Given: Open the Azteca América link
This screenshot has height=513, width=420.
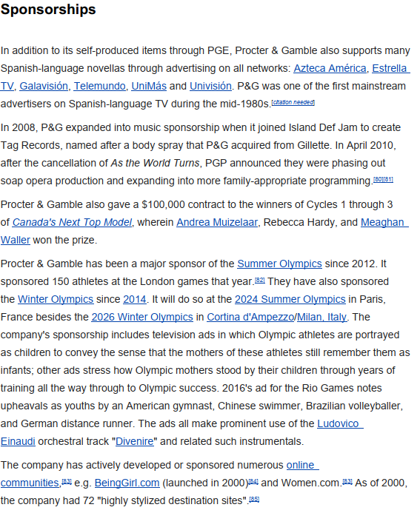Looking at the screenshot, I should (x=330, y=68).
